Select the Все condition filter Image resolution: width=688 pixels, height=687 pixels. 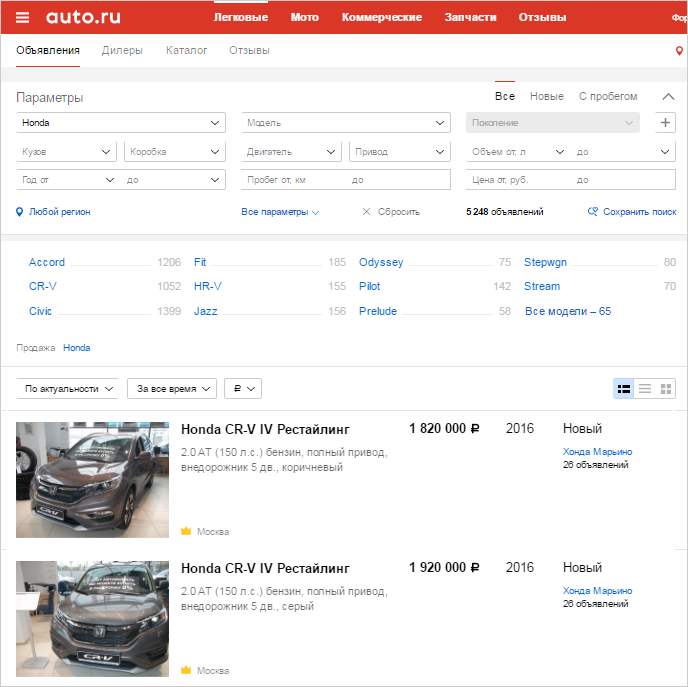point(505,96)
